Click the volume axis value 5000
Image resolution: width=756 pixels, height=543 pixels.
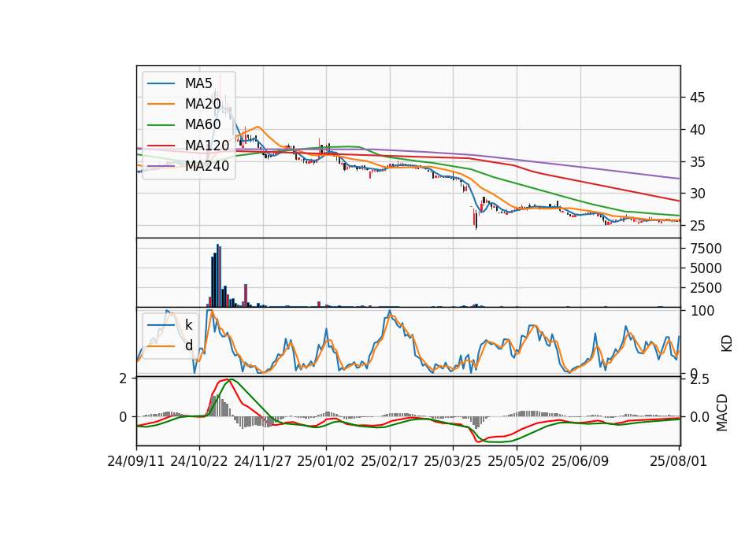[706, 269]
